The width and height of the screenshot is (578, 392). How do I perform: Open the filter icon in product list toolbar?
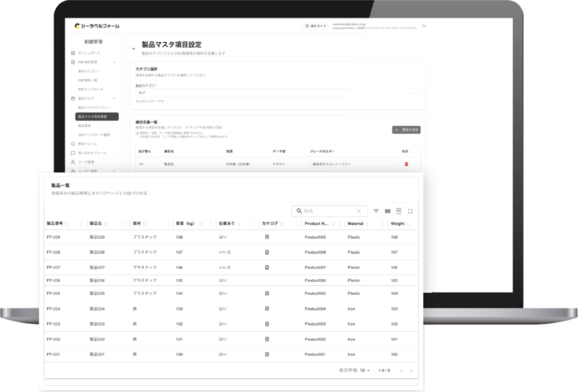point(376,211)
